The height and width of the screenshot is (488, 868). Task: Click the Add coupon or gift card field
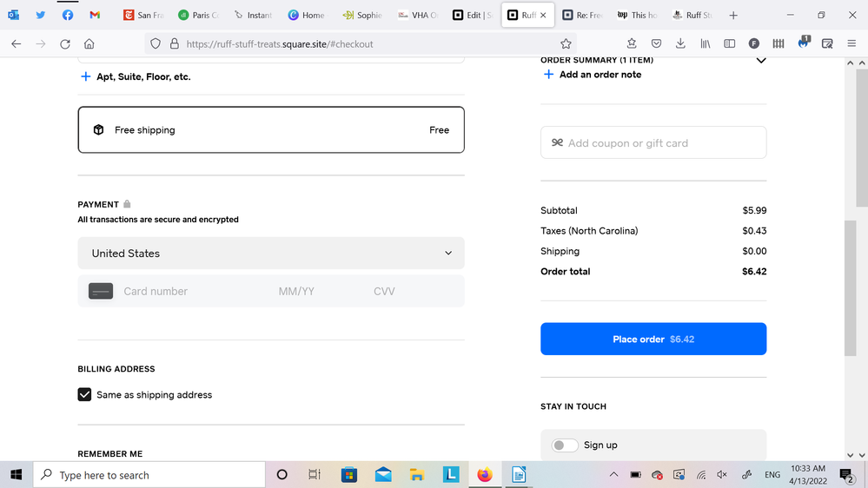(x=653, y=143)
